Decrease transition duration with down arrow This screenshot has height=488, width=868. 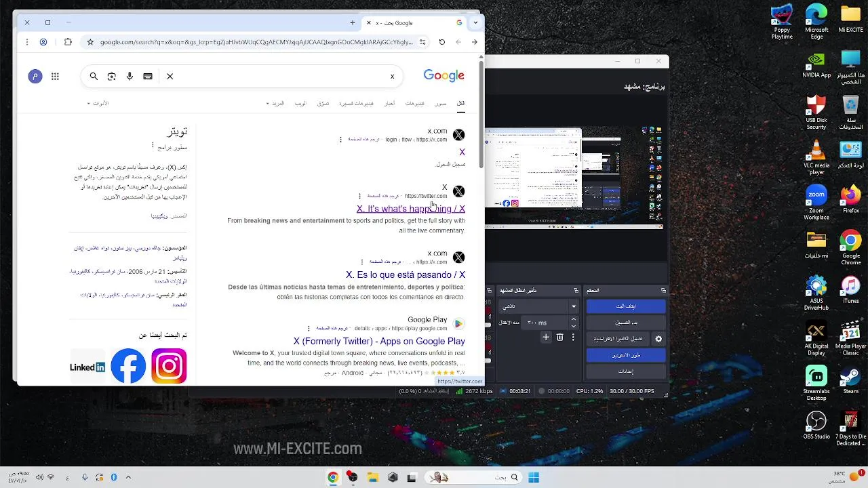[574, 326]
